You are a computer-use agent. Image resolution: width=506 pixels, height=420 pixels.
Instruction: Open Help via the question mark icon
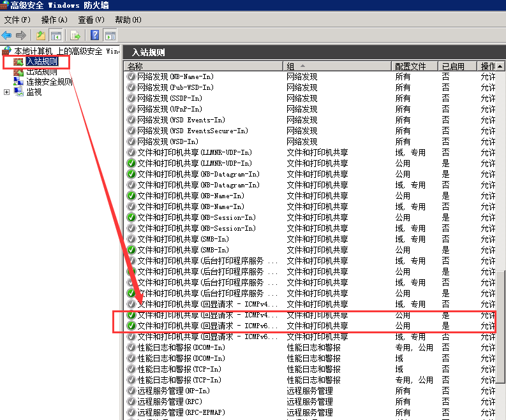click(95, 35)
